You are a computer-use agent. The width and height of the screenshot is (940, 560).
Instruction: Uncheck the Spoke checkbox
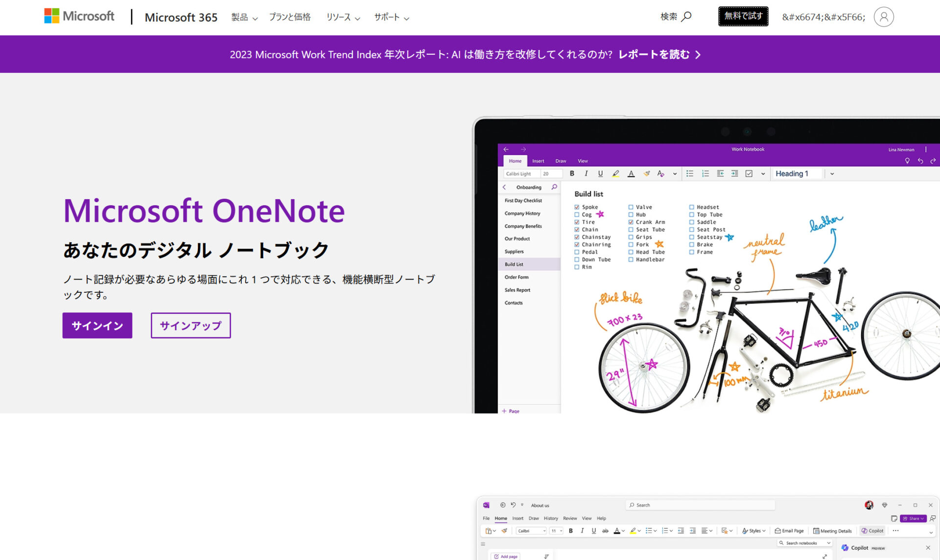pyautogui.click(x=576, y=207)
